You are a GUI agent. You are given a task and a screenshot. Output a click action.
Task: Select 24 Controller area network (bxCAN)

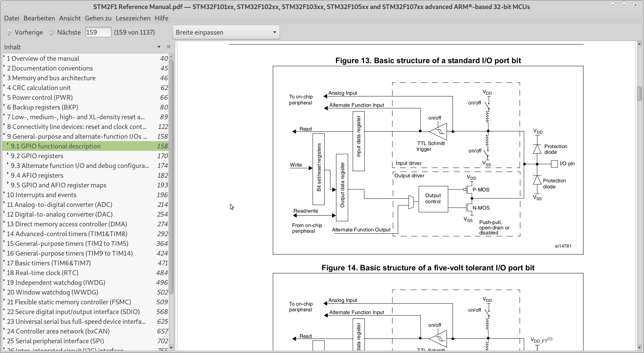[x=85, y=331]
